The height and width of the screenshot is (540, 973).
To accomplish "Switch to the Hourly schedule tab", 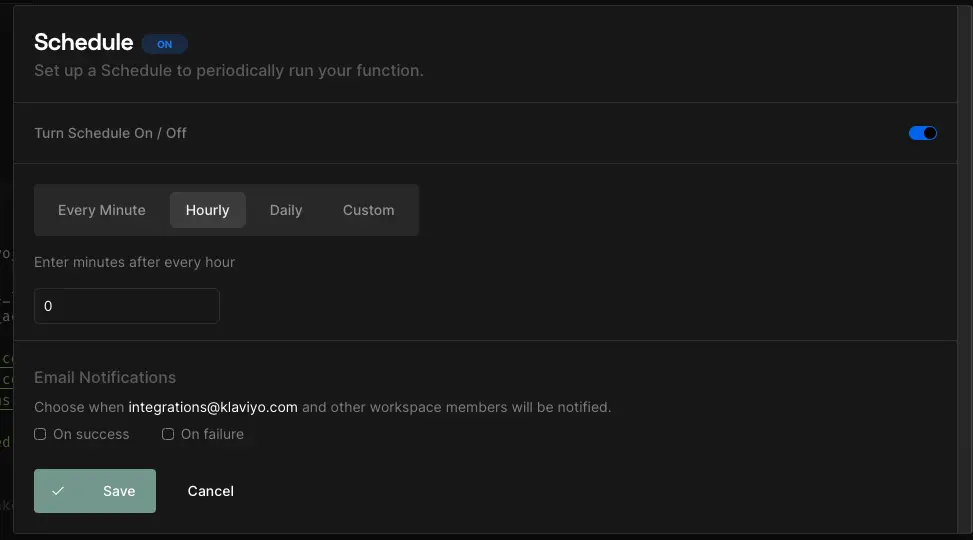I will tap(207, 210).
